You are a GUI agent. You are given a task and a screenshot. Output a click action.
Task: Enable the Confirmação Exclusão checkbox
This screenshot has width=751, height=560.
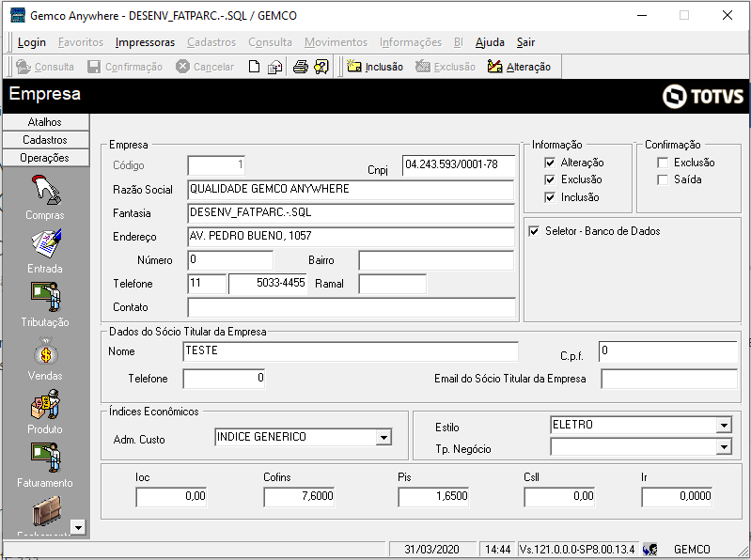(663, 163)
